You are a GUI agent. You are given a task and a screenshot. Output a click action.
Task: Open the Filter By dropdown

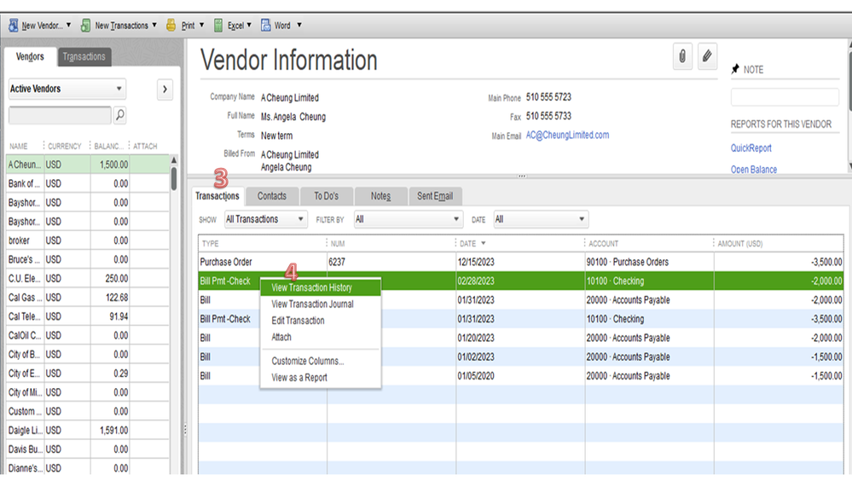pyautogui.click(x=408, y=219)
